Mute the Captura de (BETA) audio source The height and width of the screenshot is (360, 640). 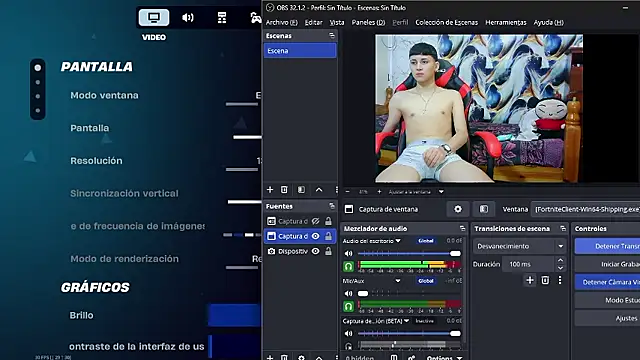pos(349,333)
